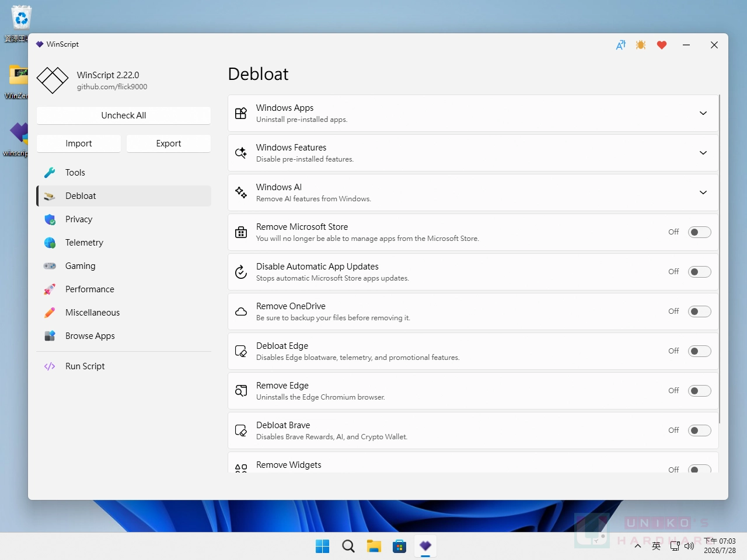Turn on Remove OneDrive
The width and height of the screenshot is (747, 560).
(699, 311)
